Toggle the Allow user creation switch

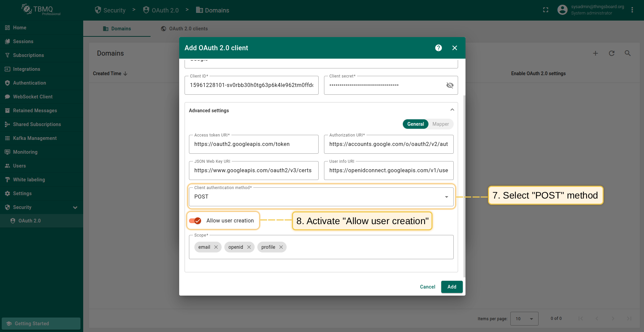195,221
